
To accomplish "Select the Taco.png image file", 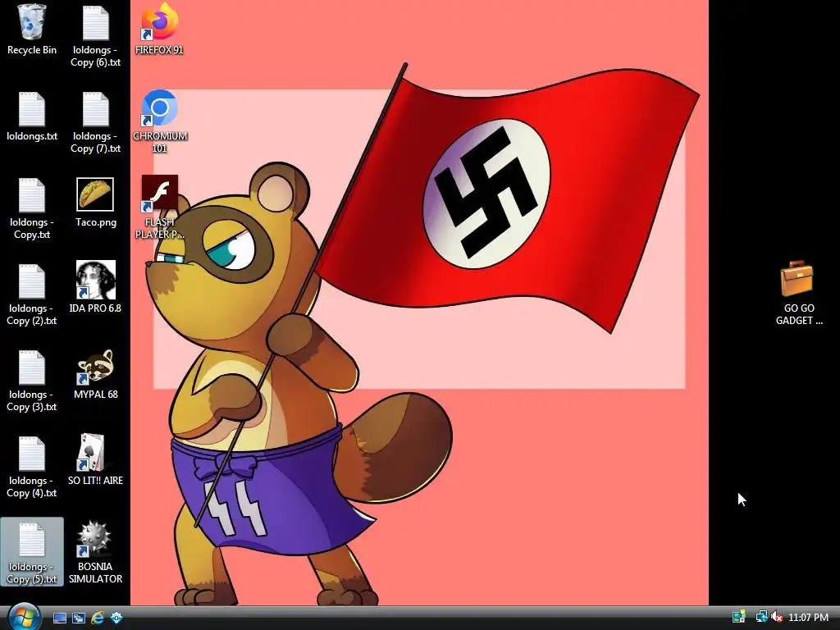I will (x=95, y=203).
